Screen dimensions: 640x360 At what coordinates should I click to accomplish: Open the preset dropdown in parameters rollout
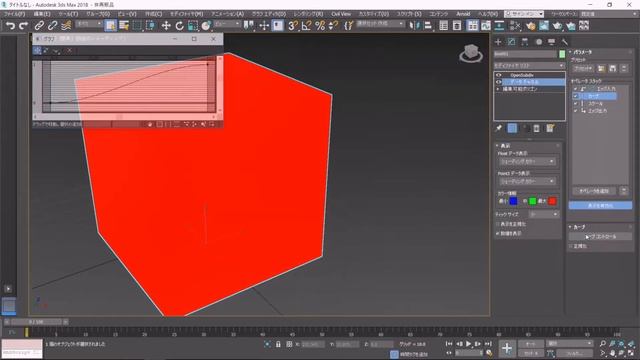pos(583,69)
